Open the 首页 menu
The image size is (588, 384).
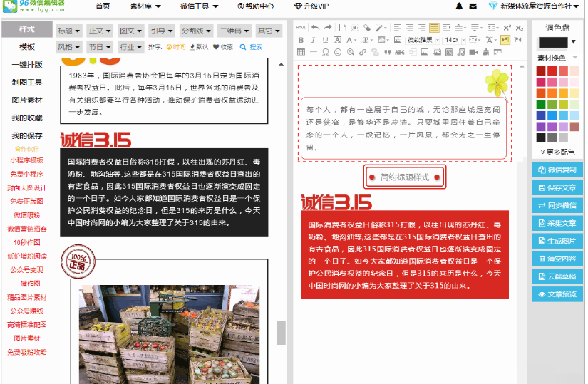pos(103,6)
